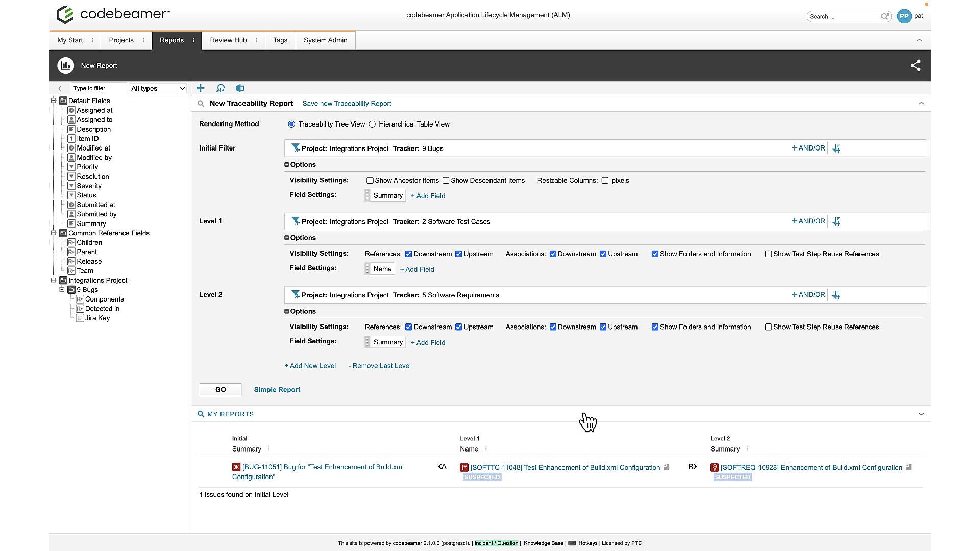This screenshot has width=980, height=551.
Task: Click the SOFTTC-11048 test case icon
Action: point(464,467)
